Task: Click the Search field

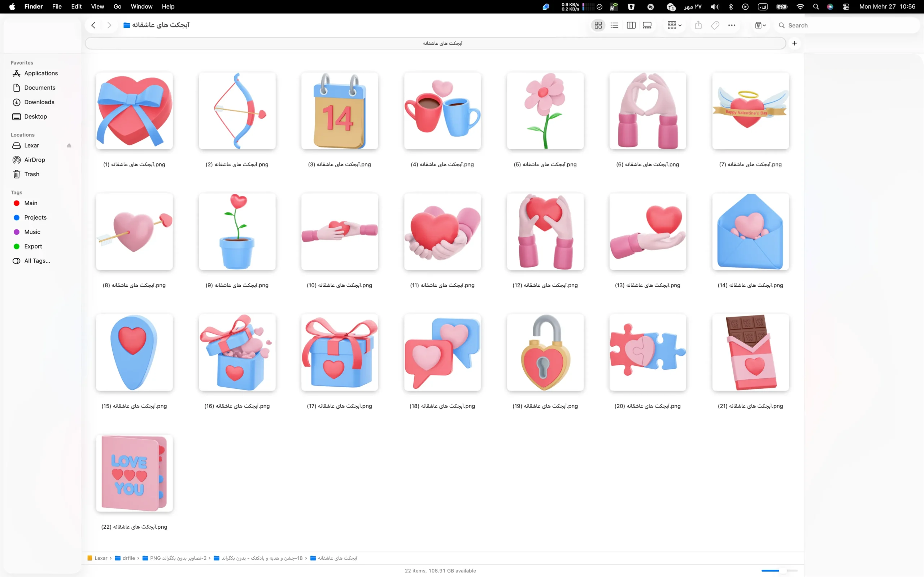Action: [847, 25]
